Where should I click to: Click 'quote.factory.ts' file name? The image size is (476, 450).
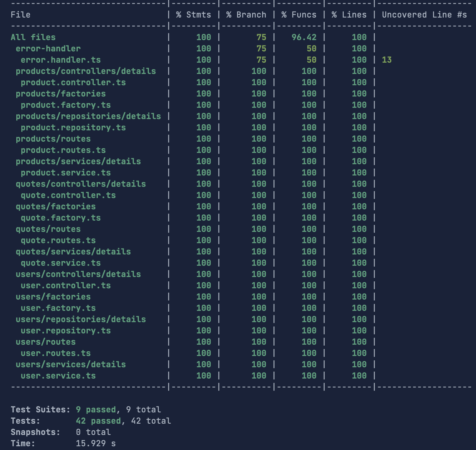[61, 218]
